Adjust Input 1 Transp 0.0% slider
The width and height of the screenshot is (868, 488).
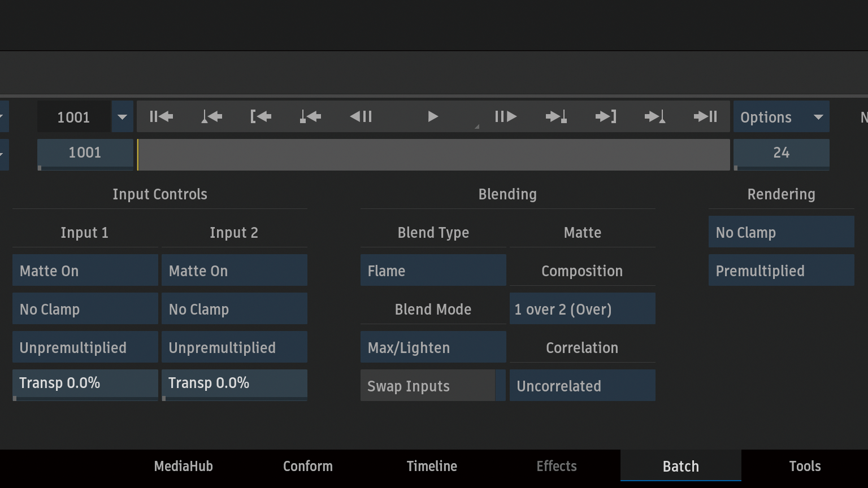(85, 385)
